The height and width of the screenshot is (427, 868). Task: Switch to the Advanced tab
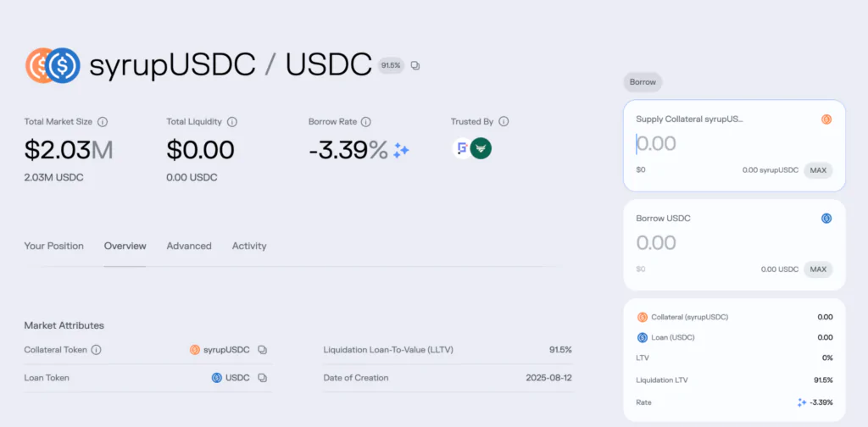[x=189, y=246]
